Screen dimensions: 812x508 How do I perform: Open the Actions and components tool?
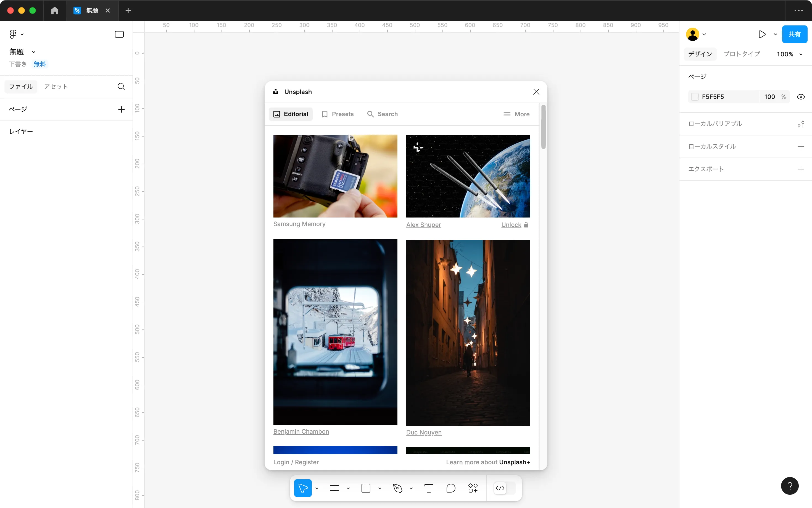tap(473, 488)
